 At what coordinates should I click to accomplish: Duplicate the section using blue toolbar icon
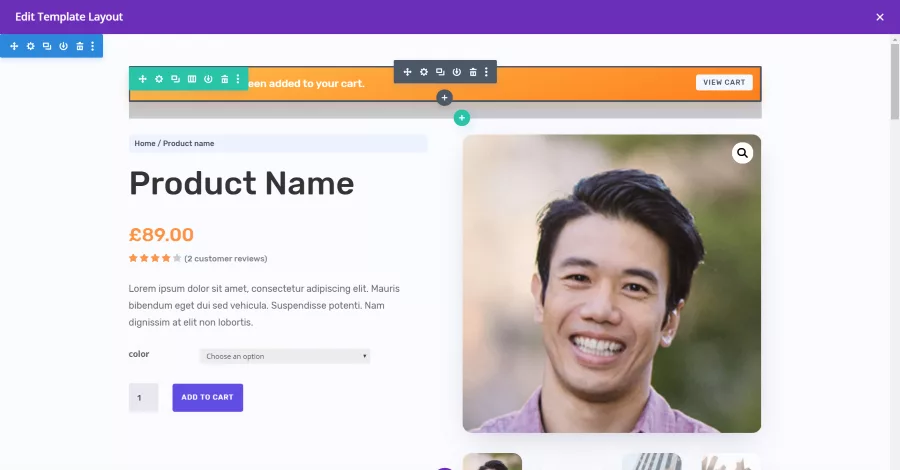(47, 46)
